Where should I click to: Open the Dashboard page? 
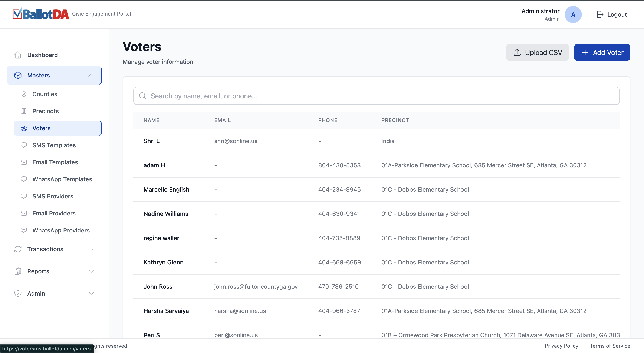tap(54, 55)
